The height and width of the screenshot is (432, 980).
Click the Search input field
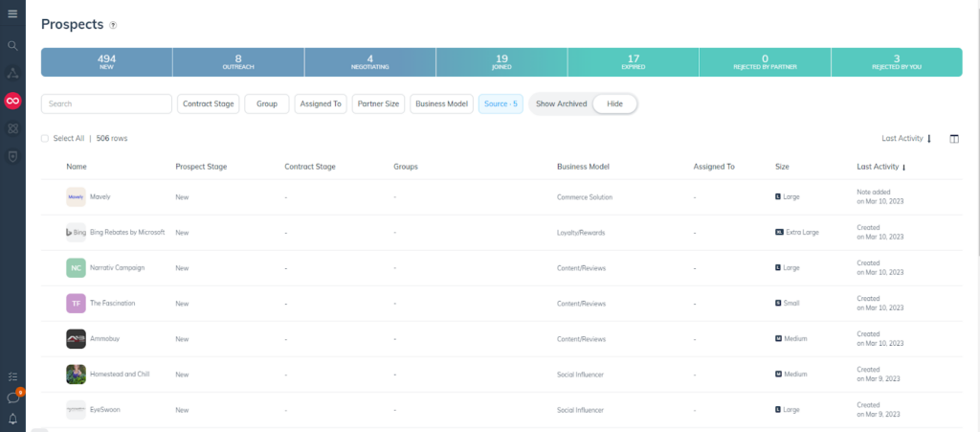(x=106, y=103)
